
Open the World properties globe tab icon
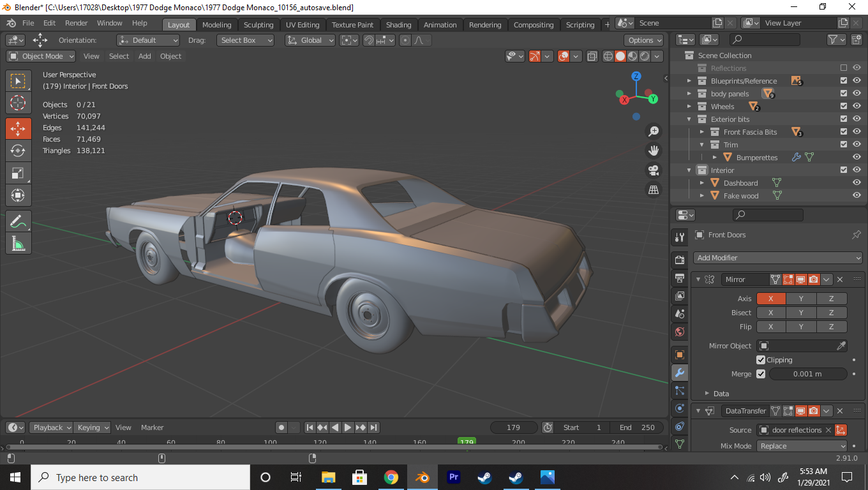tap(680, 332)
